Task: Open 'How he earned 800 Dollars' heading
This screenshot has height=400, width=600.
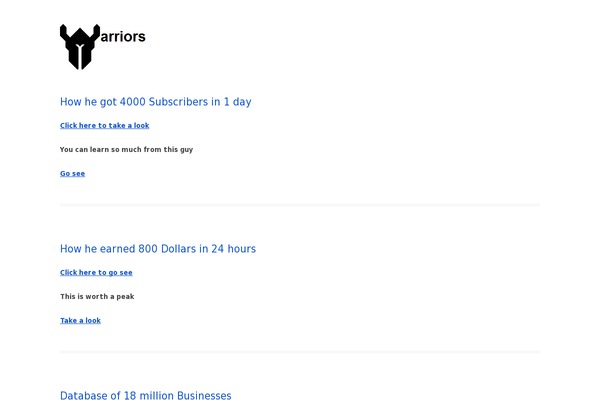Action: tap(158, 249)
